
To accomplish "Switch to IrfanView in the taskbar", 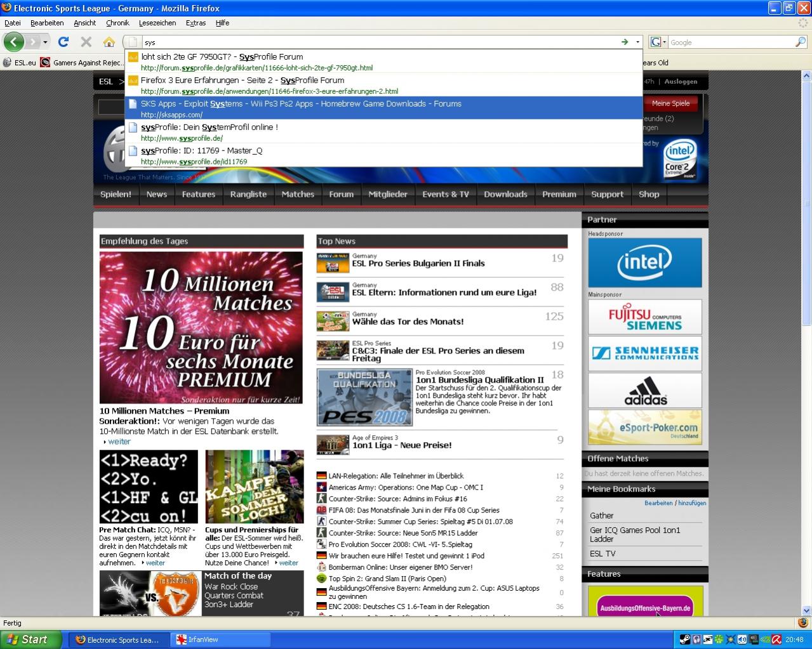I will pyautogui.click(x=222, y=639).
